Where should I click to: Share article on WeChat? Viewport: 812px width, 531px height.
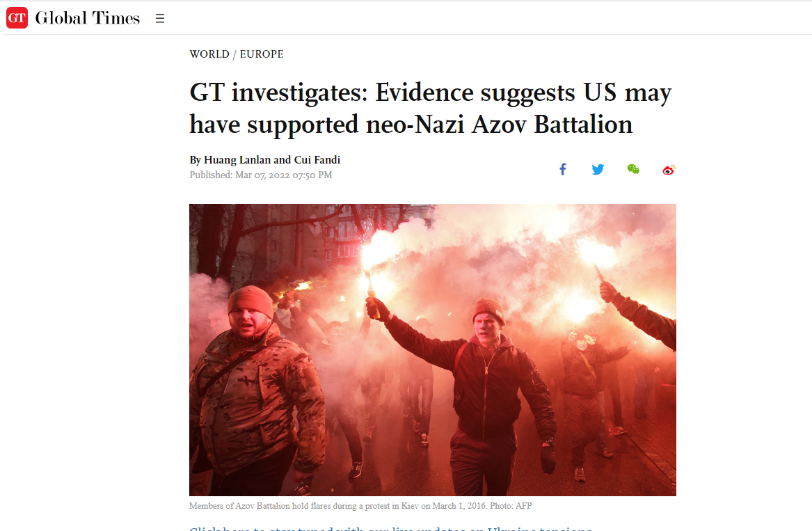coord(633,169)
